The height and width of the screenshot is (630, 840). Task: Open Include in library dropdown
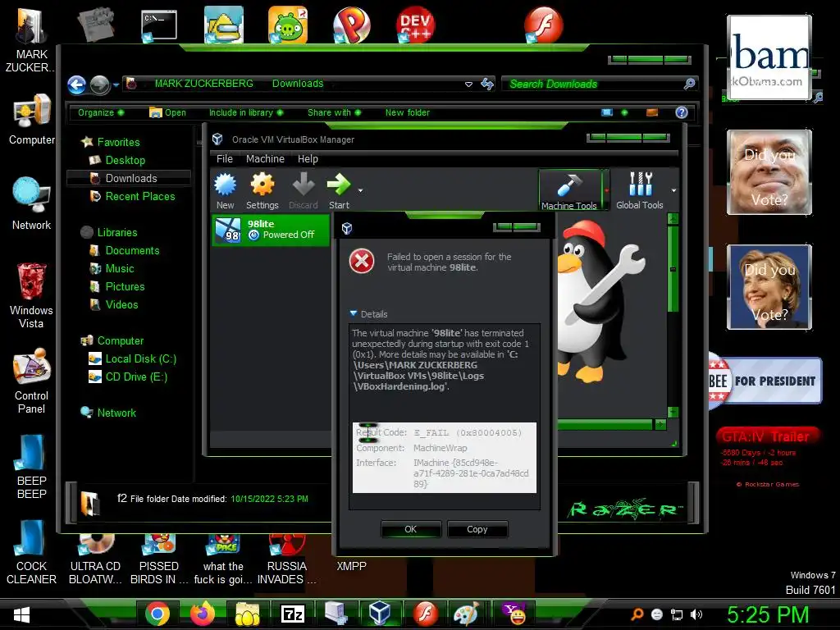click(246, 112)
